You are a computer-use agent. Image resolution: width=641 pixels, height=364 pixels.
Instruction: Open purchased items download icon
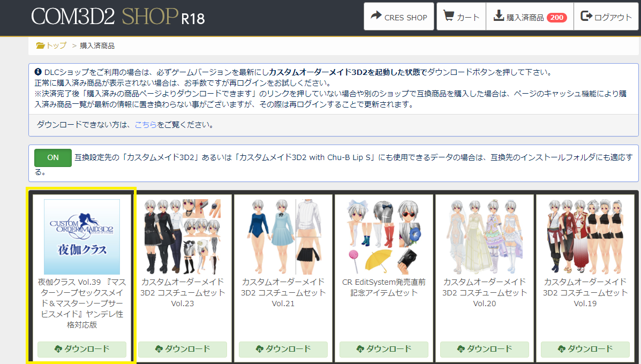tap(499, 16)
